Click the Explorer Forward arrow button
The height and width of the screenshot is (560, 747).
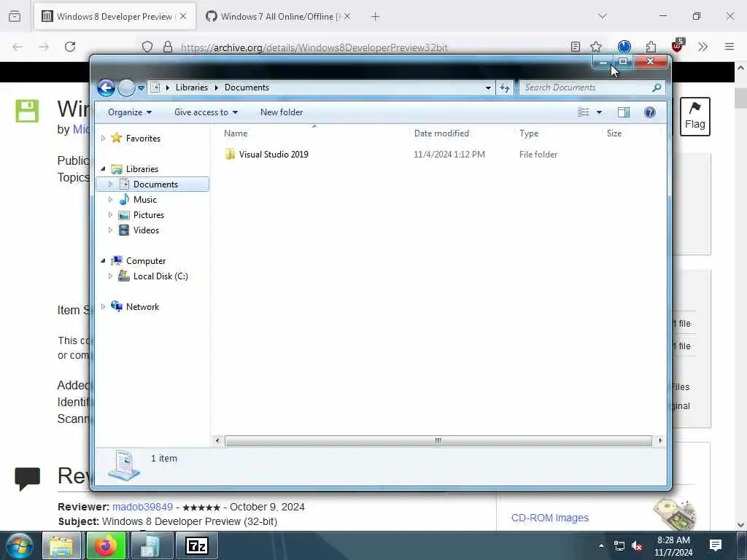[126, 87]
